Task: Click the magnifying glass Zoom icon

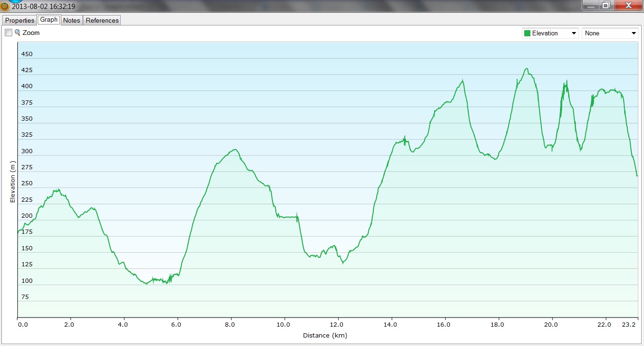Action: [x=17, y=33]
